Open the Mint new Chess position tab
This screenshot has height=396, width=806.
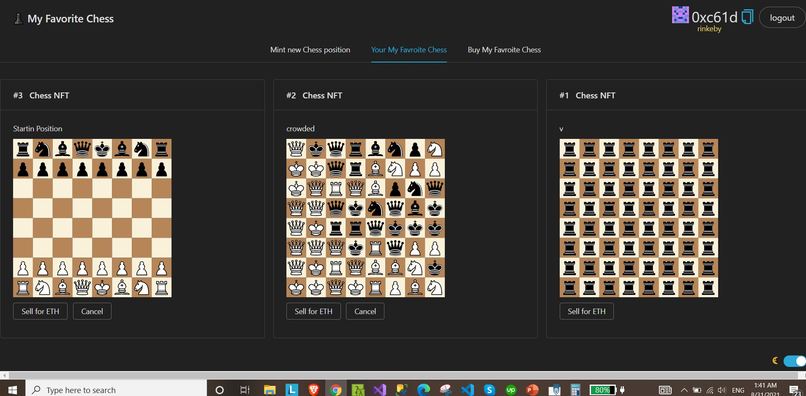pyautogui.click(x=310, y=50)
